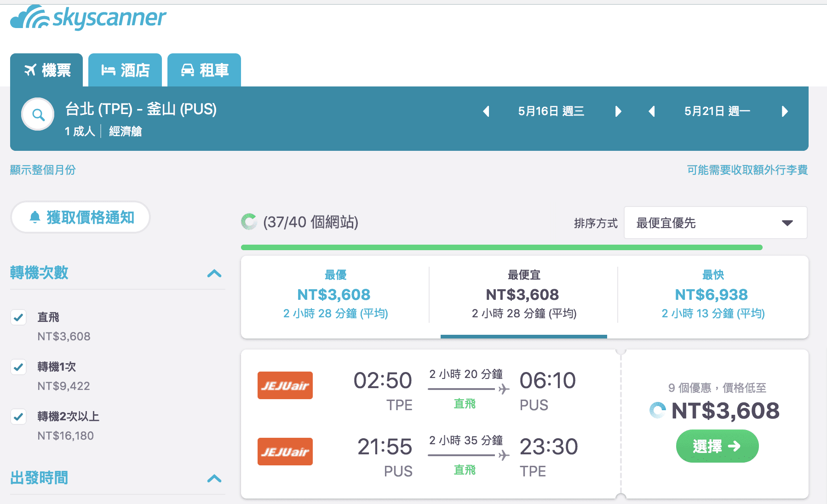The width and height of the screenshot is (827, 504).
Task: Click the 23:30 arrival time
Action: (549, 447)
